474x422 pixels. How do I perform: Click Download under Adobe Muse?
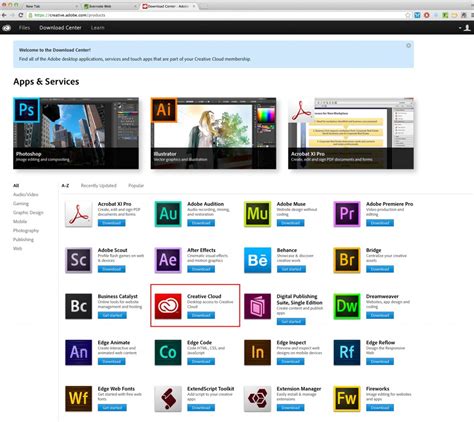click(290, 223)
